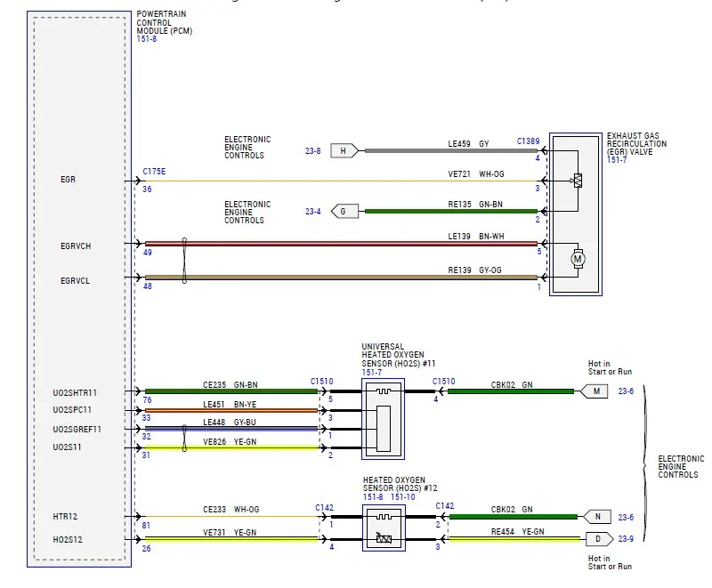Select wire label CE233 WH-OG
Image resolution: width=712 pixels, height=588 pixels.
pos(231,510)
